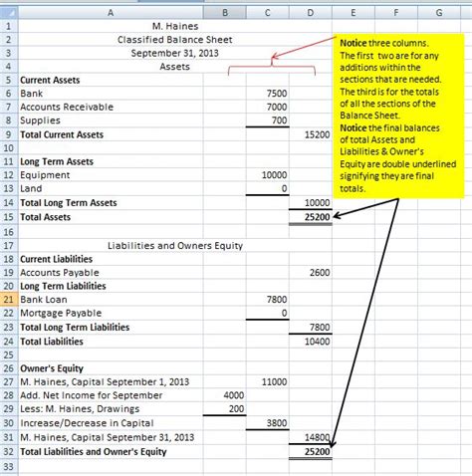This screenshot has height=476, width=472.
Task: Select column E header
Action: point(354,13)
